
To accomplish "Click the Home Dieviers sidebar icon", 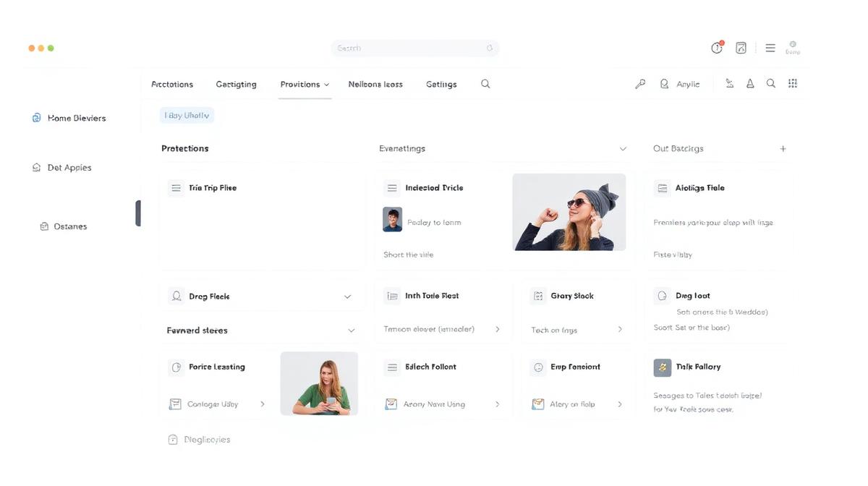I will tap(36, 118).
